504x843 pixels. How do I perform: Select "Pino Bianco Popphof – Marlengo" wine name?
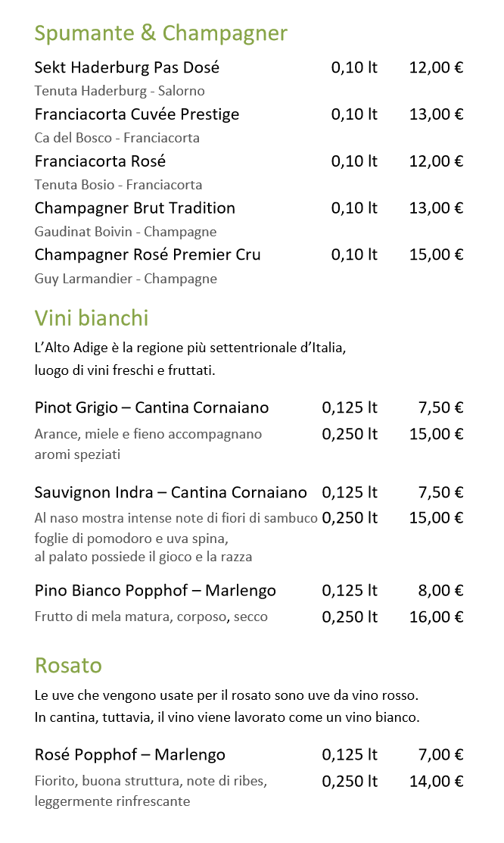(155, 590)
